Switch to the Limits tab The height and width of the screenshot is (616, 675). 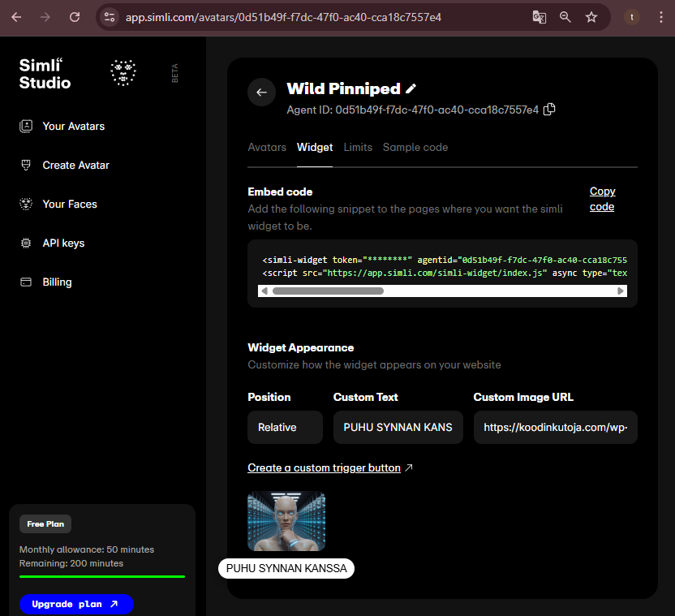click(358, 148)
